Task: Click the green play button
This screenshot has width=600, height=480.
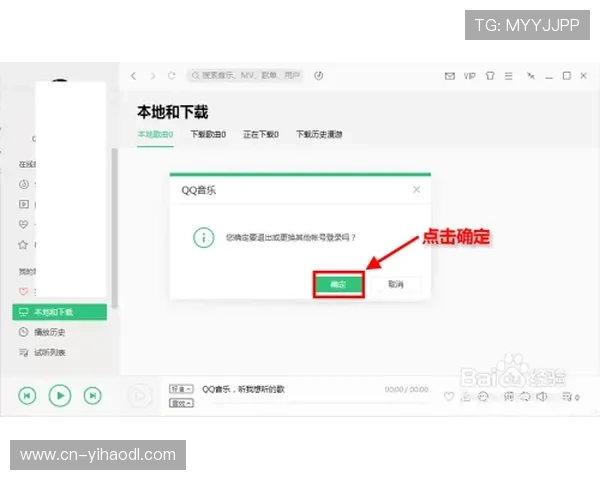Action: [x=60, y=395]
